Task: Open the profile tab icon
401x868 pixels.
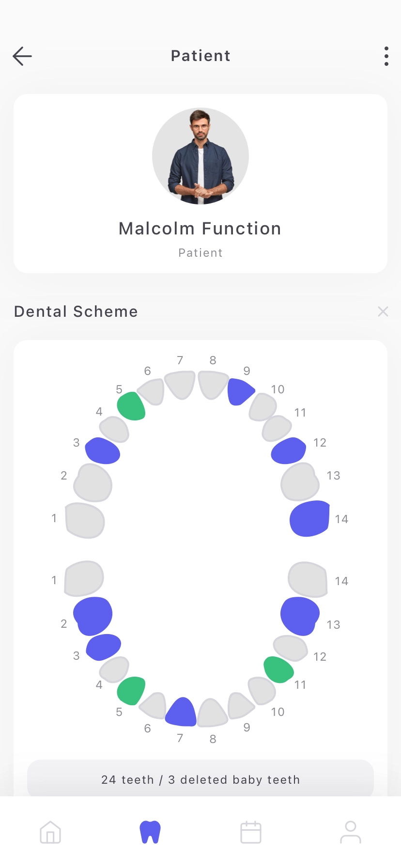Action: pyautogui.click(x=351, y=832)
